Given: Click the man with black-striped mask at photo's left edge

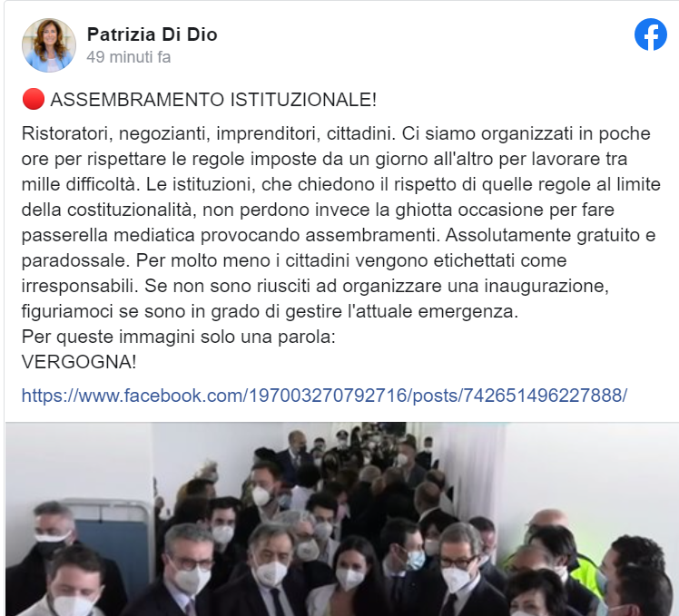Looking at the screenshot, I should coord(52,545).
